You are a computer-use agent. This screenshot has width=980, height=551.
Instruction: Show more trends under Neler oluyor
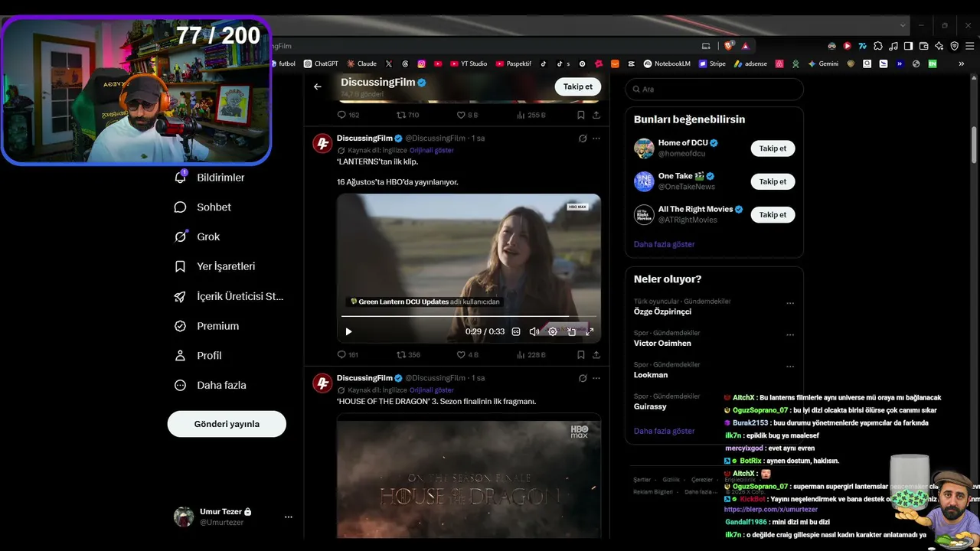click(x=665, y=431)
